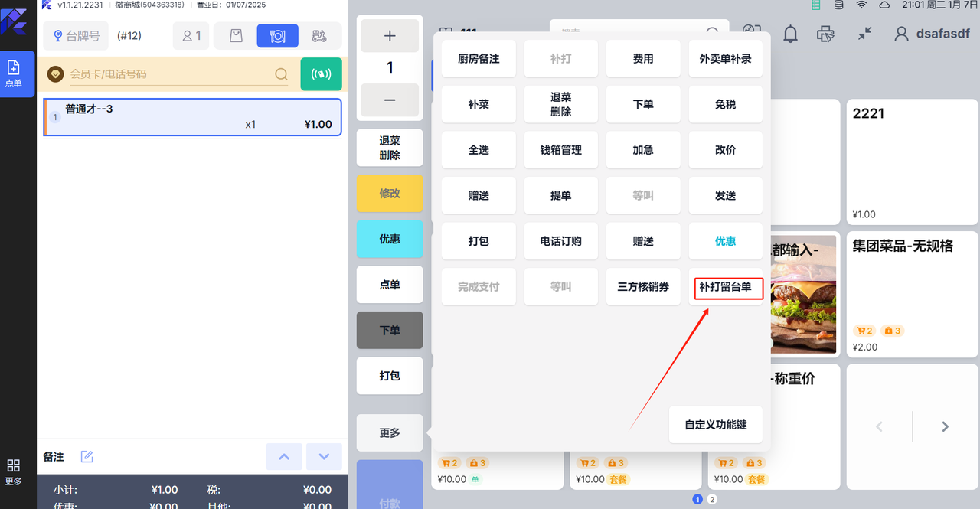Select 补打留台单 in the more menu

(726, 287)
